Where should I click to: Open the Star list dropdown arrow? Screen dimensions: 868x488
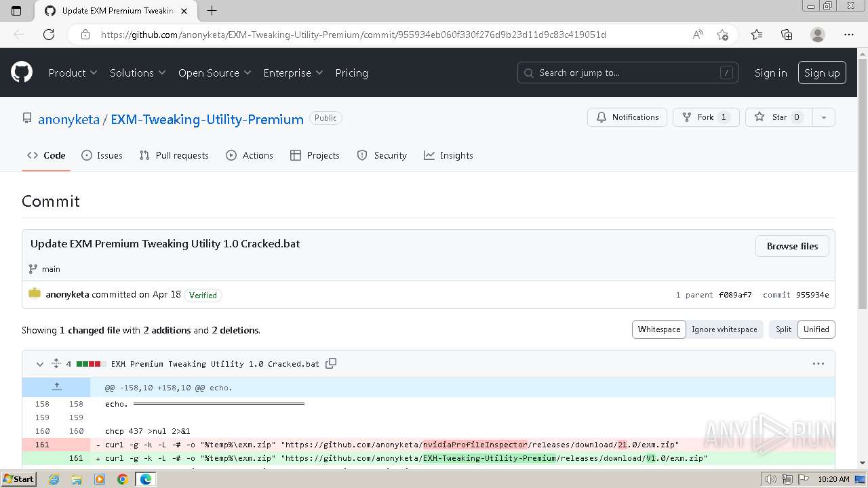[x=823, y=117]
